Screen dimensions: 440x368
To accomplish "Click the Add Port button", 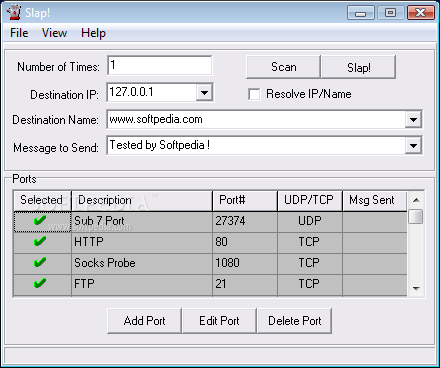I will pyautogui.click(x=144, y=321).
